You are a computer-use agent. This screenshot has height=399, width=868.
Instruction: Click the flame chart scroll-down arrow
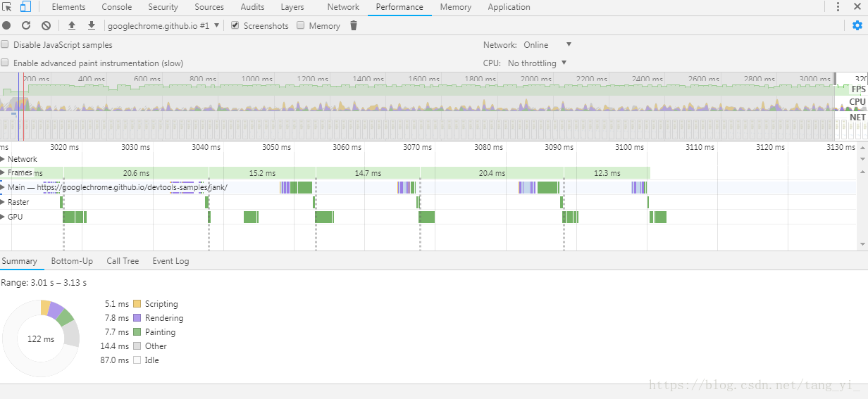point(863,244)
